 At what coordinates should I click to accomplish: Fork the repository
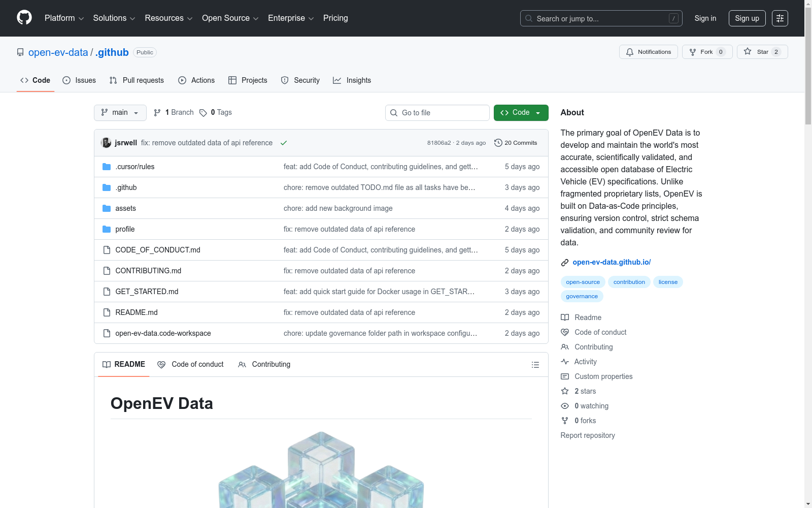click(x=707, y=52)
